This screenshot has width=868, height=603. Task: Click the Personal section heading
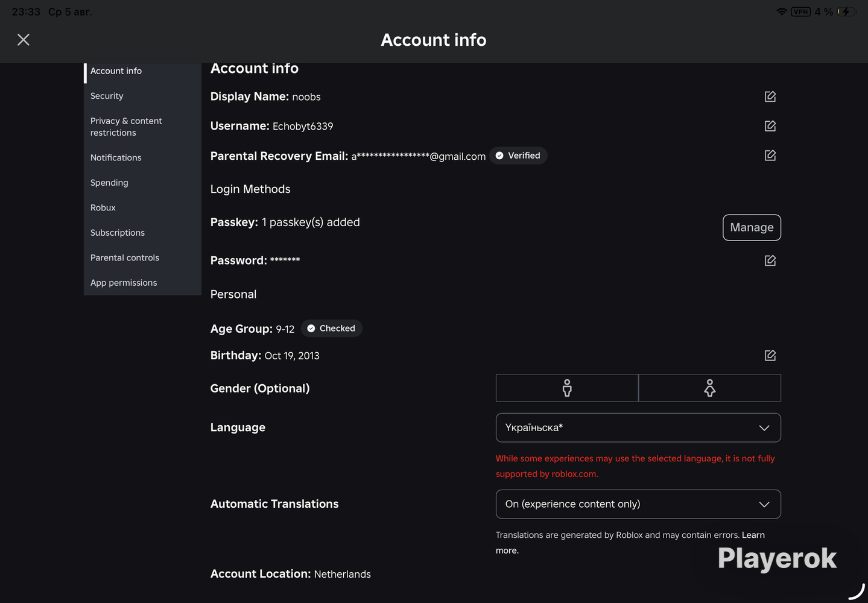(x=233, y=294)
